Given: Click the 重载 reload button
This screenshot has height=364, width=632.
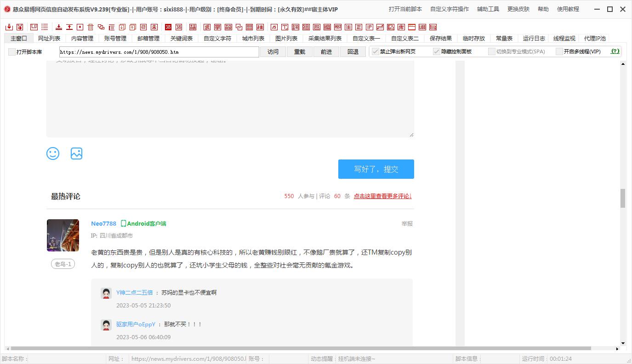Looking at the screenshot, I should (x=300, y=52).
